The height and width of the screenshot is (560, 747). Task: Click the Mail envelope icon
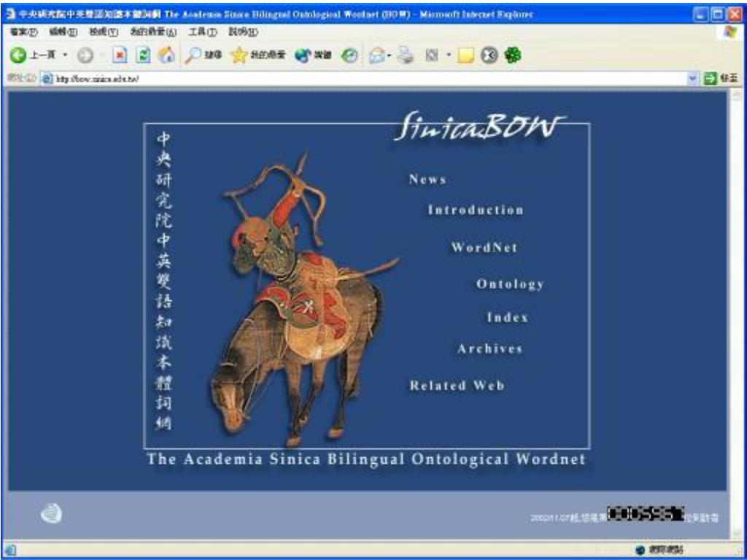[377, 56]
